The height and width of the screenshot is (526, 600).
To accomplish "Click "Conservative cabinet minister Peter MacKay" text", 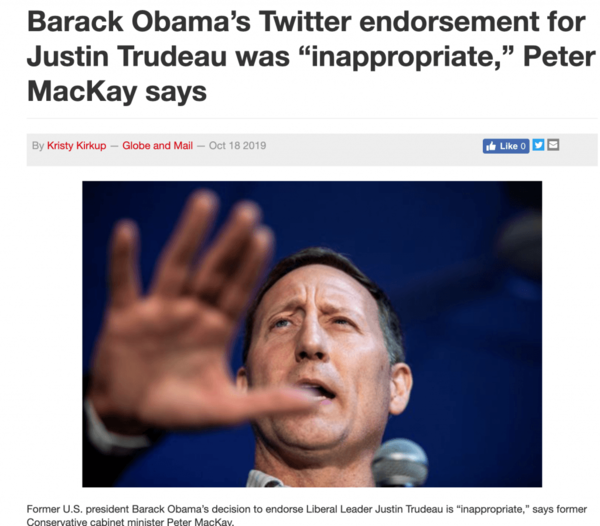I will (x=130, y=522).
